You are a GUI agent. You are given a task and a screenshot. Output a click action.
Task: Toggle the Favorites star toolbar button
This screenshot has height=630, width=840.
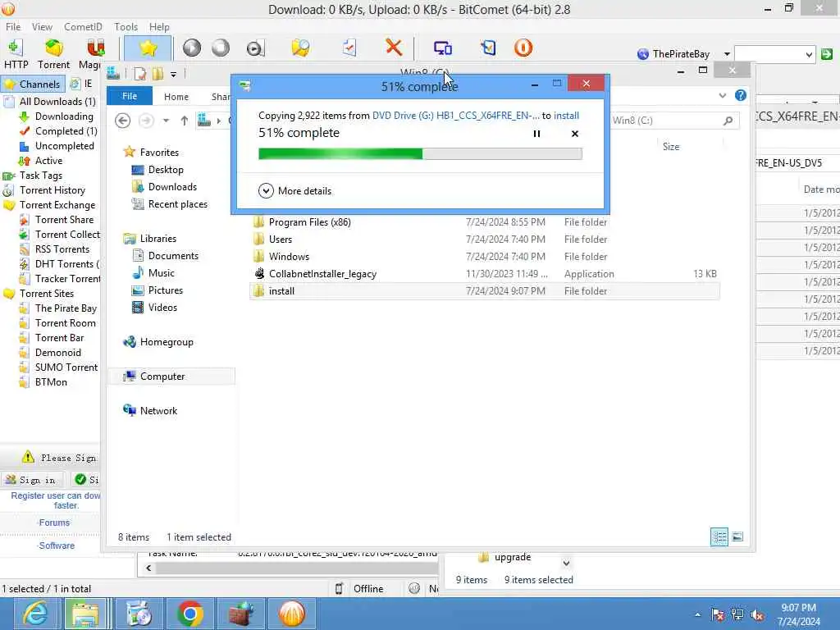click(148, 48)
